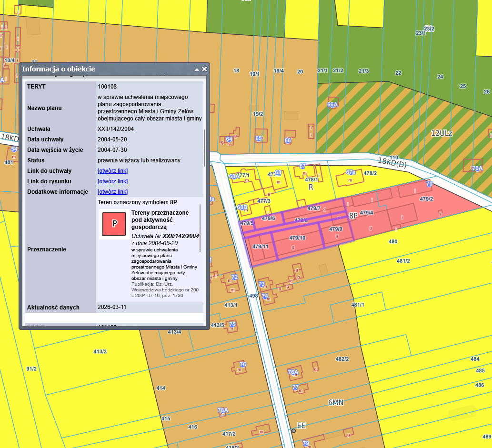
Task: Click the Informacja o obiekcie title bar
Action: click(x=105, y=69)
